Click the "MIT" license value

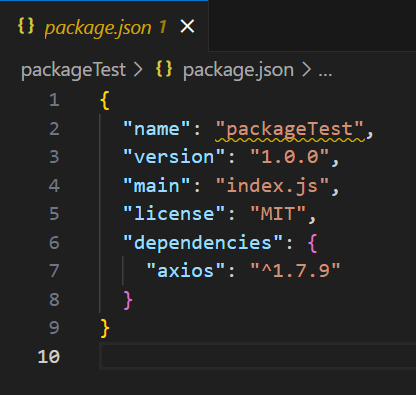coord(278,214)
